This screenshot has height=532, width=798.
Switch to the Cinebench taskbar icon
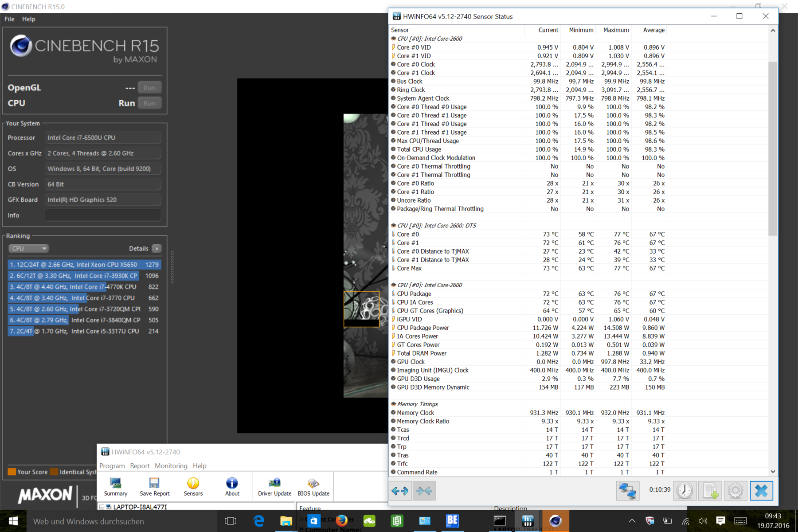(555, 521)
